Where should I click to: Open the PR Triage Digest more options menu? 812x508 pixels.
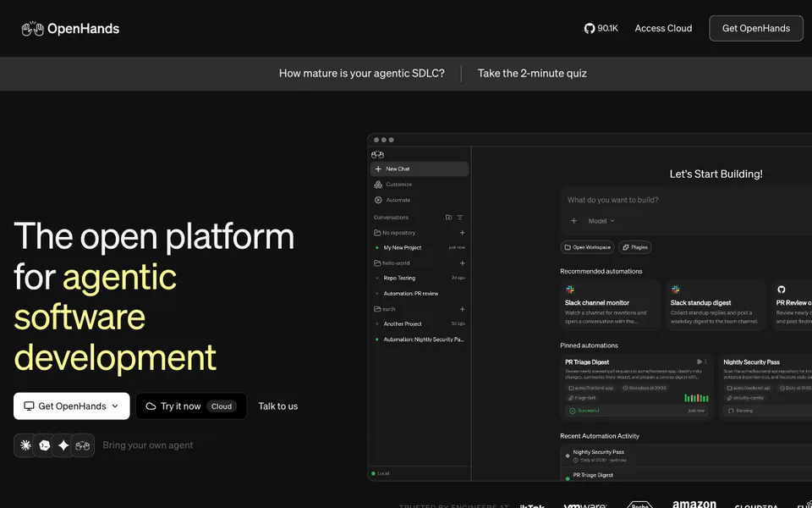pyautogui.click(x=705, y=362)
